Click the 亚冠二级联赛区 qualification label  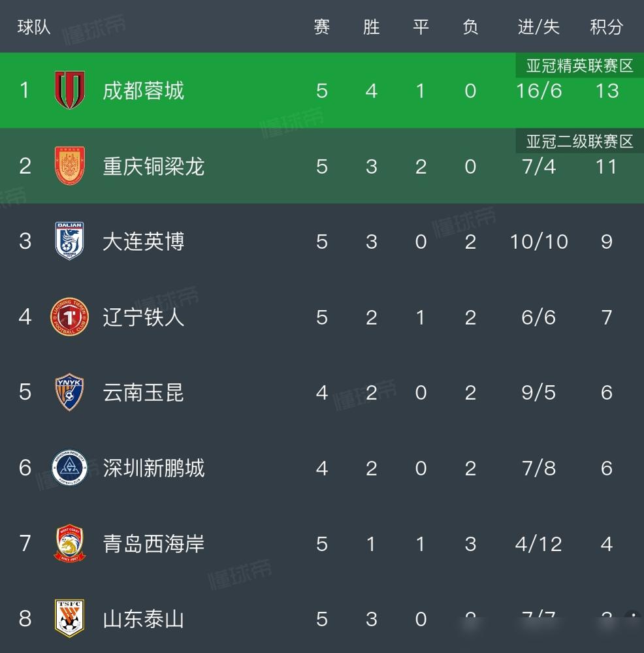pos(579,142)
